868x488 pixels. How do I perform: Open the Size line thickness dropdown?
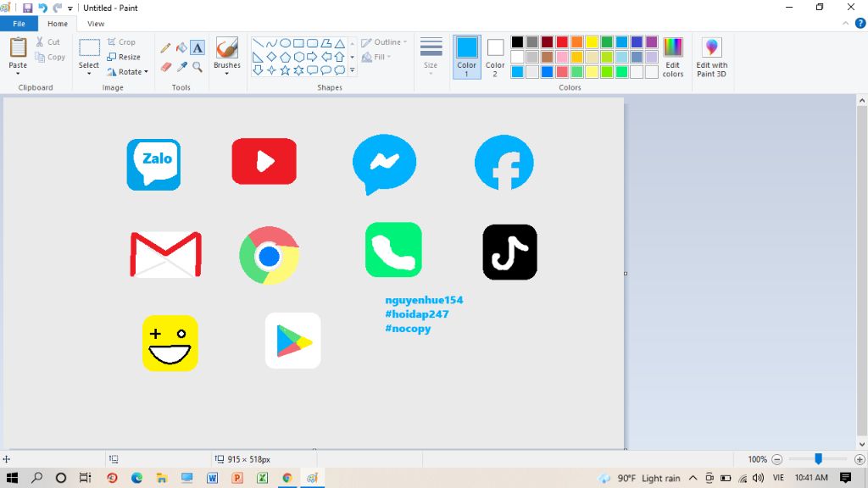pos(431,57)
